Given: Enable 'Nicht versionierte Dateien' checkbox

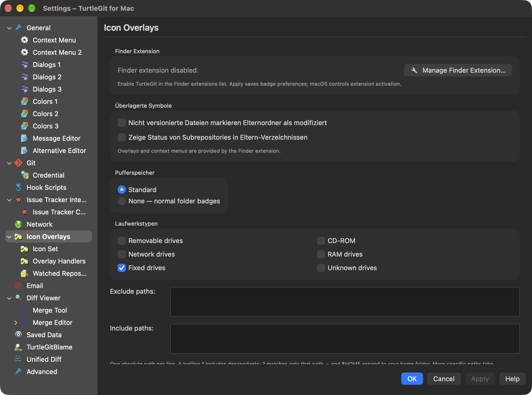Looking at the screenshot, I should 122,123.
